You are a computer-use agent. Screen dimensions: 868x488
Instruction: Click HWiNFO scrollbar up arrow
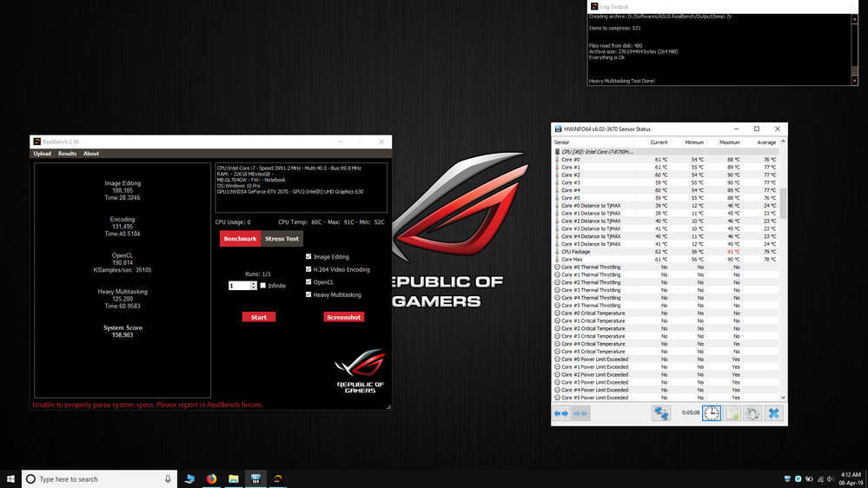tap(783, 142)
